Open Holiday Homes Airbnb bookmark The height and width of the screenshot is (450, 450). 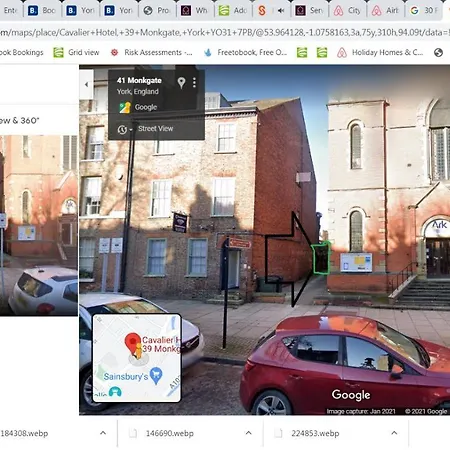coord(380,52)
